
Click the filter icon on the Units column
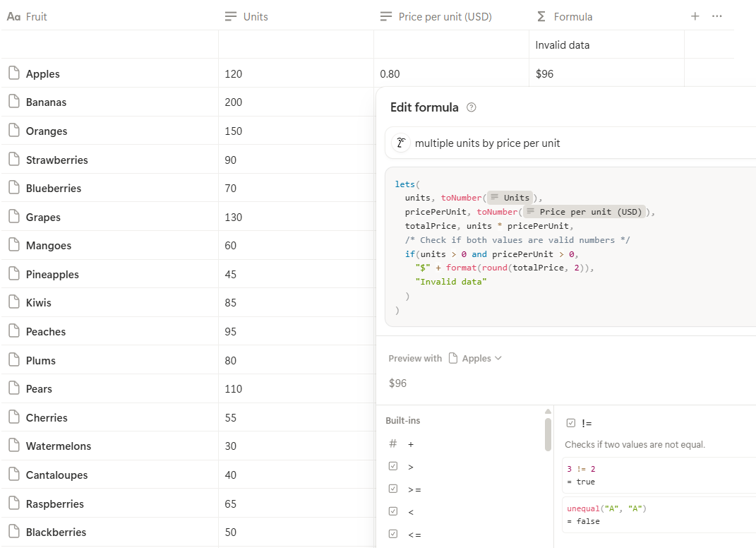(231, 16)
